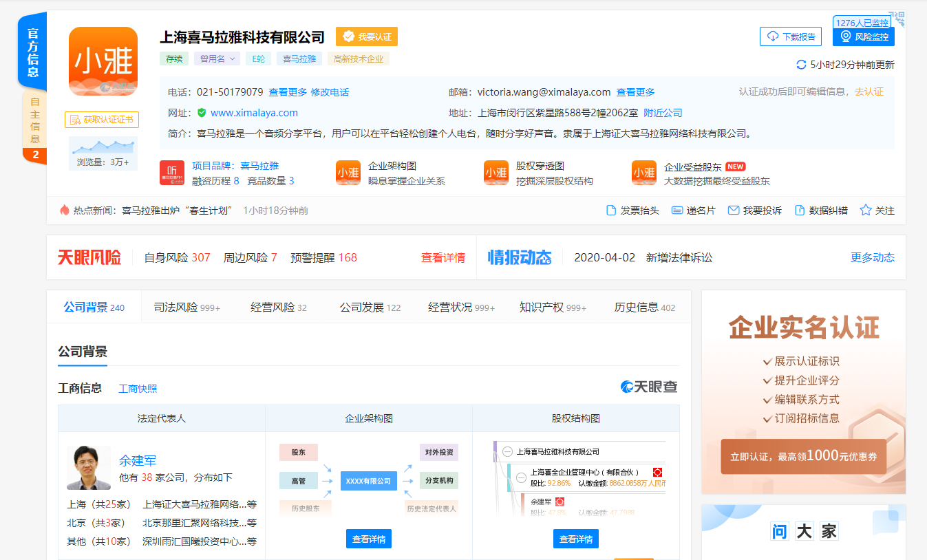Select the E轮 funding tag
This screenshot has height=560, width=927.
click(258, 58)
